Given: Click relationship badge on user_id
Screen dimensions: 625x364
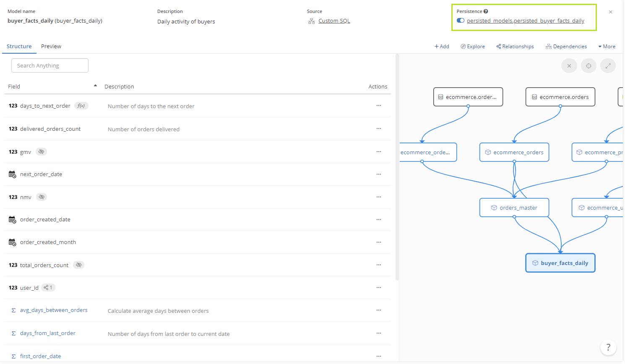Looking at the screenshot, I should (48, 287).
